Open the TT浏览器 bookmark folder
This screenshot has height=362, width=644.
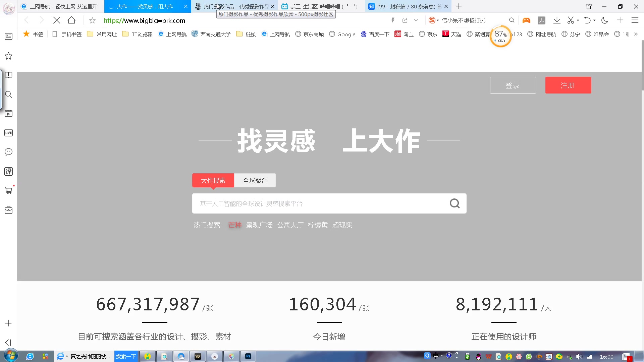pos(137,34)
